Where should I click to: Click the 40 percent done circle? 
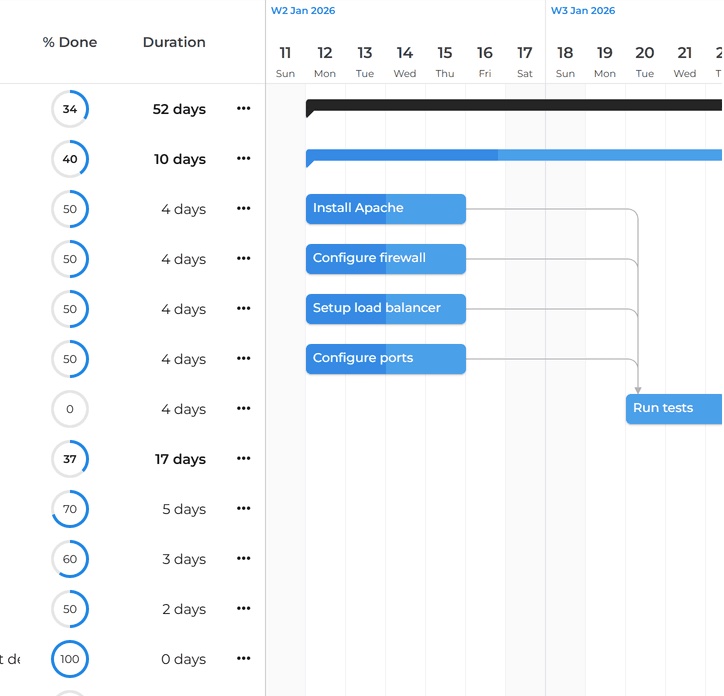pos(70,159)
